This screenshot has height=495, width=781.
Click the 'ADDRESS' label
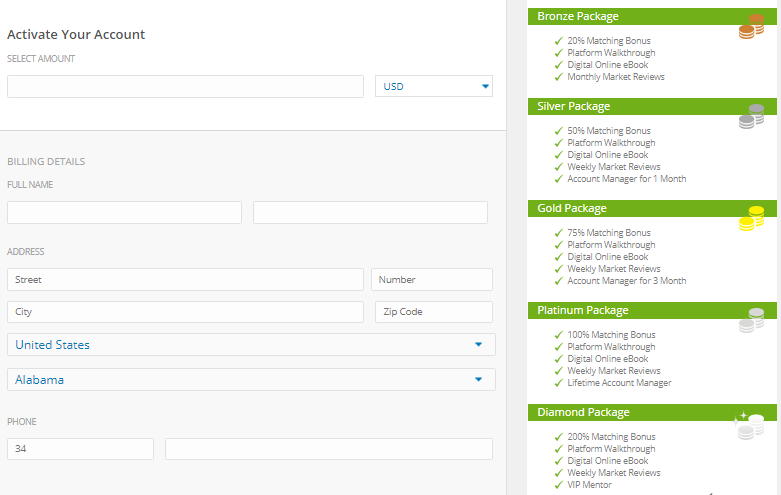click(25, 251)
